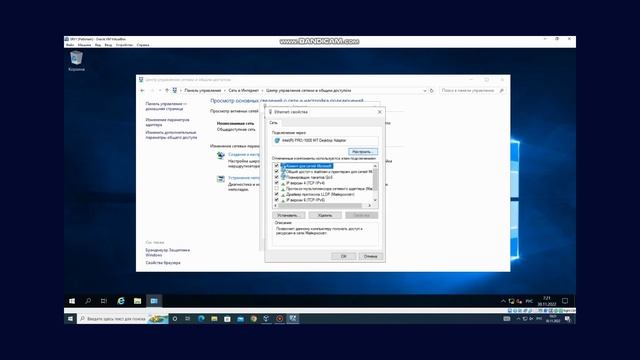Open the host Windows Start button

click(70, 319)
